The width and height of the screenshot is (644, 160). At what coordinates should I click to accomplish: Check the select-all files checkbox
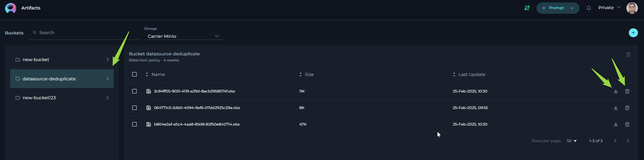click(x=134, y=74)
